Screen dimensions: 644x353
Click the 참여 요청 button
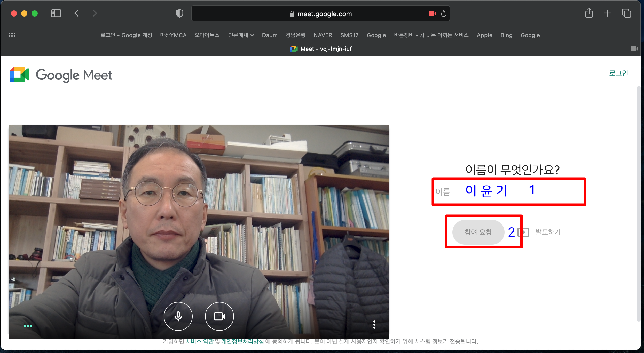(x=478, y=232)
